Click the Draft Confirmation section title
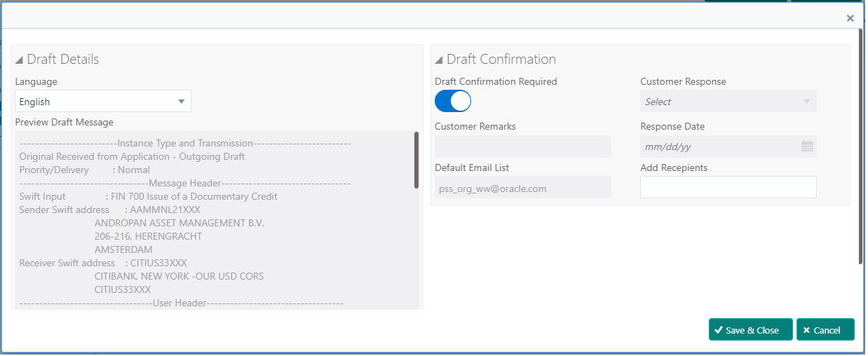 (x=501, y=60)
